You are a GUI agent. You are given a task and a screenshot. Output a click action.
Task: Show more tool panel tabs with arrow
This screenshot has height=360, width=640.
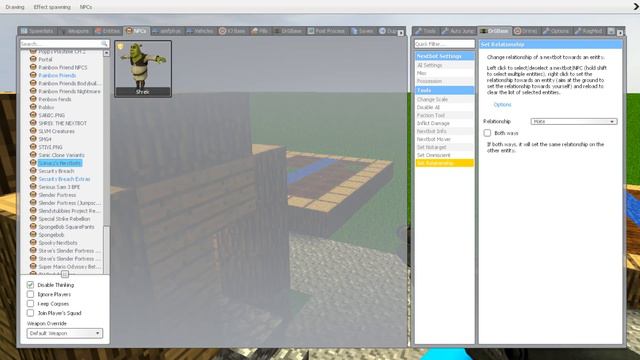620,33
